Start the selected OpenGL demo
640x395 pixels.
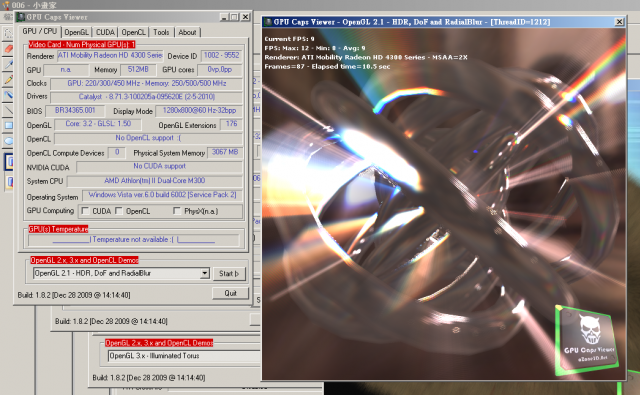point(229,273)
